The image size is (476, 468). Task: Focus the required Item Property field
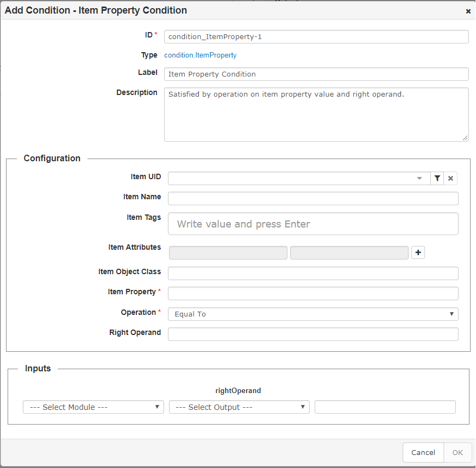(x=313, y=293)
